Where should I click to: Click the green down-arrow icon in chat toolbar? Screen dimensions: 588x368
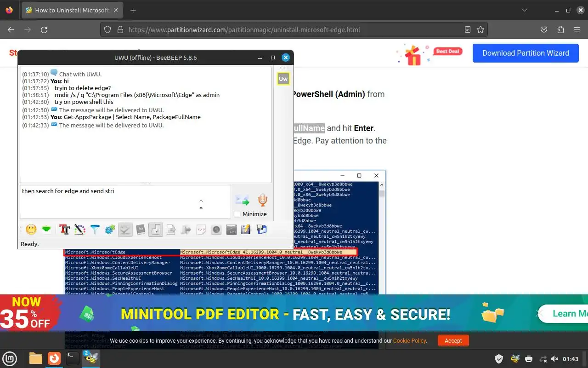(x=46, y=229)
